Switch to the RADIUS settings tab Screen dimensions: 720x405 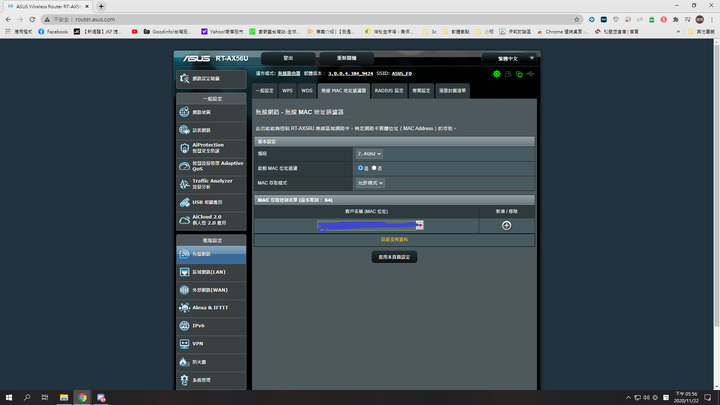coord(389,91)
